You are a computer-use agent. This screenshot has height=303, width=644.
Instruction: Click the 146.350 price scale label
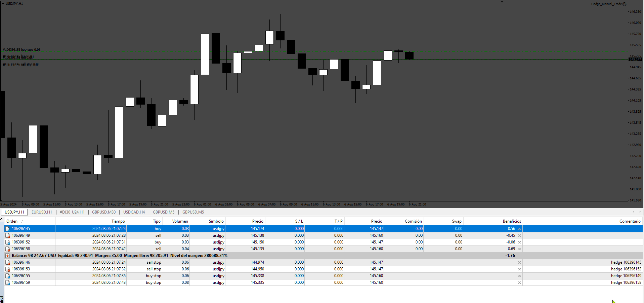[x=635, y=12]
